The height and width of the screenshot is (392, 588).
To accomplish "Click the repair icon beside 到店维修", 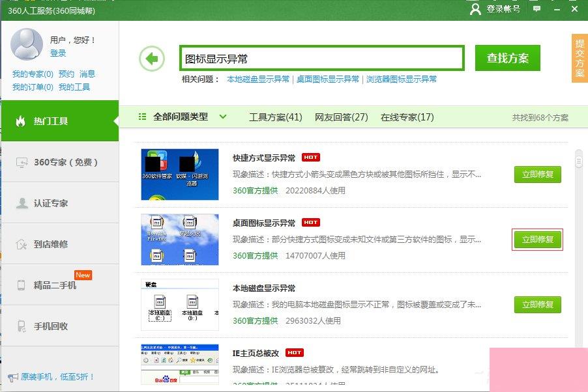I will pyautogui.click(x=22, y=244).
